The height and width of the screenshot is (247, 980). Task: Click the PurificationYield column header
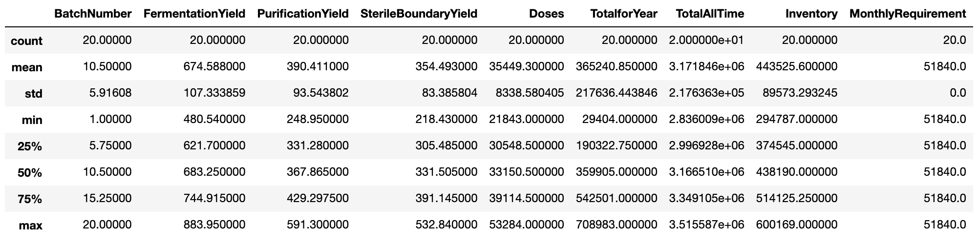point(303,14)
